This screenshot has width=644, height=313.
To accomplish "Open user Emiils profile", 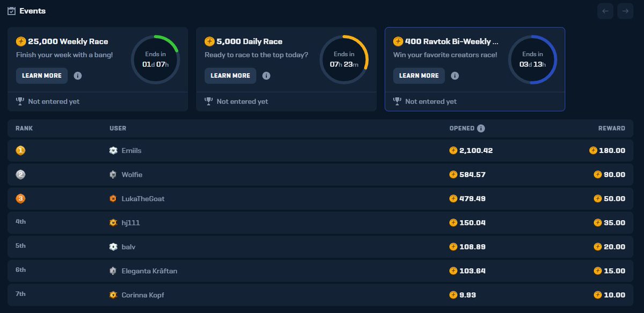I will click(x=132, y=151).
